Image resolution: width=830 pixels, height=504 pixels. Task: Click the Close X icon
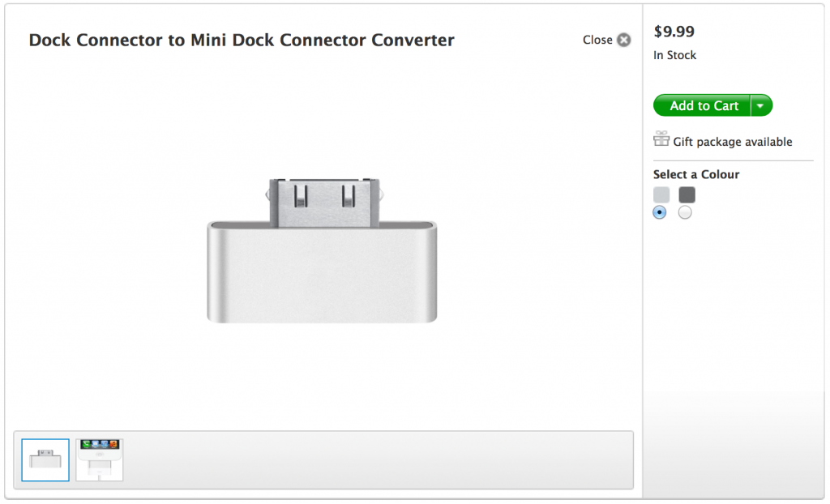click(x=623, y=40)
